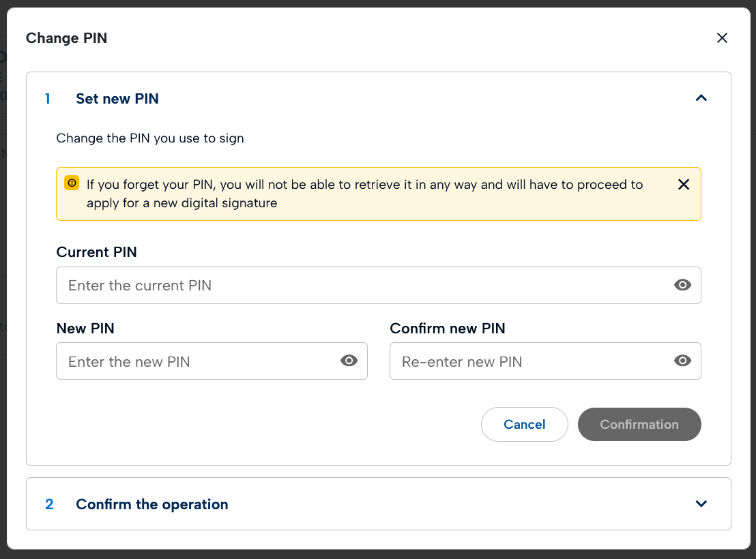Select the Set new PIN step header
This screenshot has width=756, height=559.
pos(117,99)
